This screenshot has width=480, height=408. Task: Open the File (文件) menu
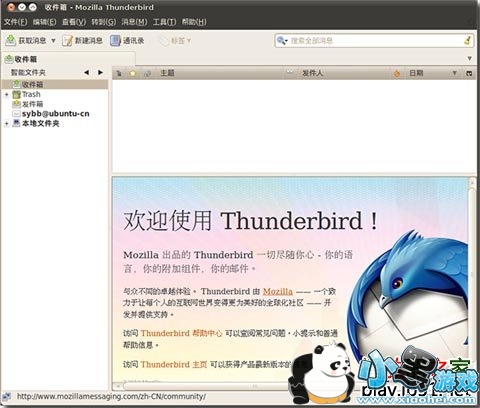(x=16, y=22)
